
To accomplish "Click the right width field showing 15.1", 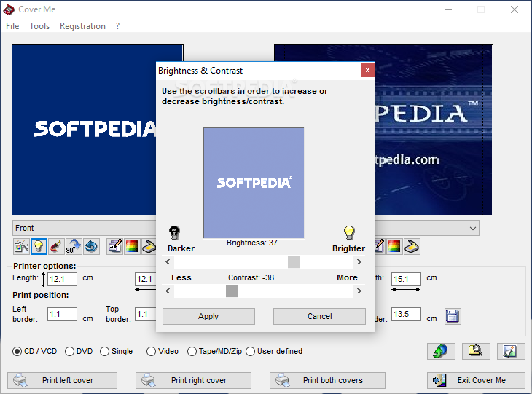I will pyautogui.click(x=406, y=279).
